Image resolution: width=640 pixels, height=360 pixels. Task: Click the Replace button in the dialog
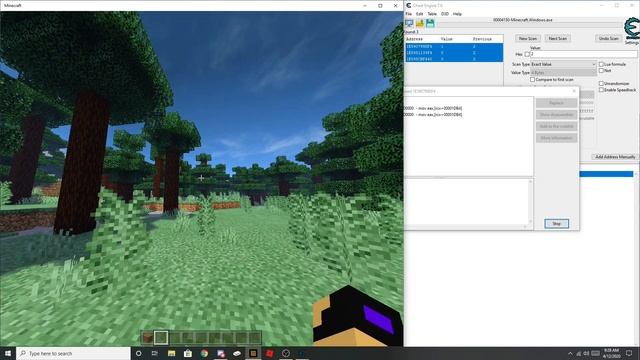(556, 103)
